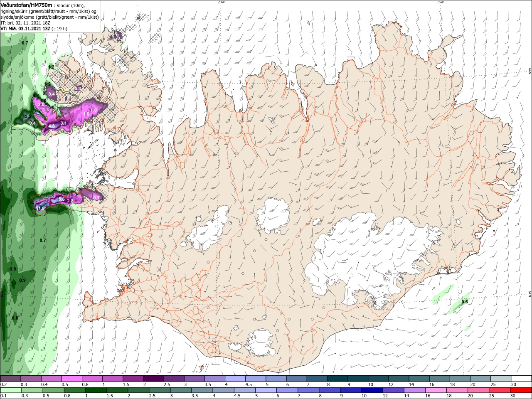Viewport: 532px width, 399px height.
Task: Click the 'slydda/snjókoma' legend description line
Action: click(x=49, y=17)
